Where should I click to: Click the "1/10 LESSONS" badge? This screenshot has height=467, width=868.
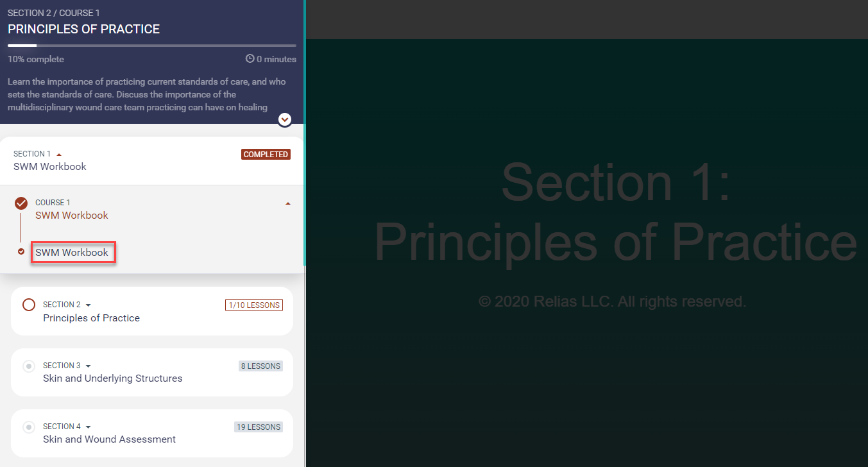[x=253, y=305]
